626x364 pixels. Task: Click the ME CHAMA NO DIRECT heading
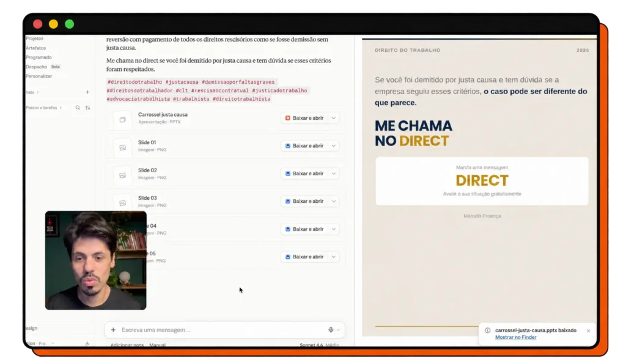tap(413, 134)
